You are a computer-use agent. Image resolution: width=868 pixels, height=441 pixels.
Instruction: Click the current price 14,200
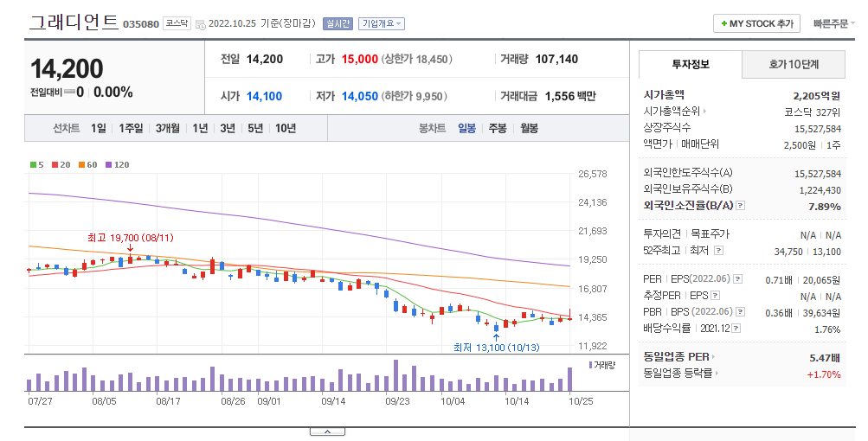[x=67, y=68]
